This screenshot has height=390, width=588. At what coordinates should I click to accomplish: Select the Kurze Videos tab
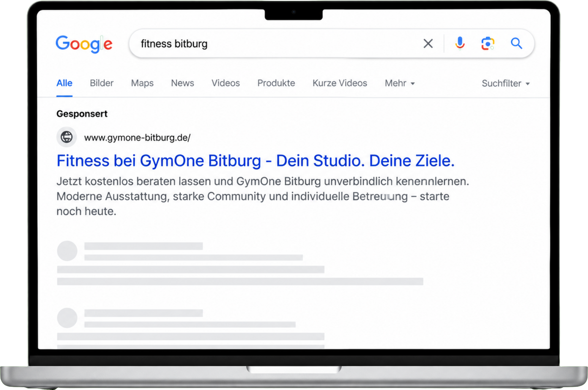click(x=340, y=83)
